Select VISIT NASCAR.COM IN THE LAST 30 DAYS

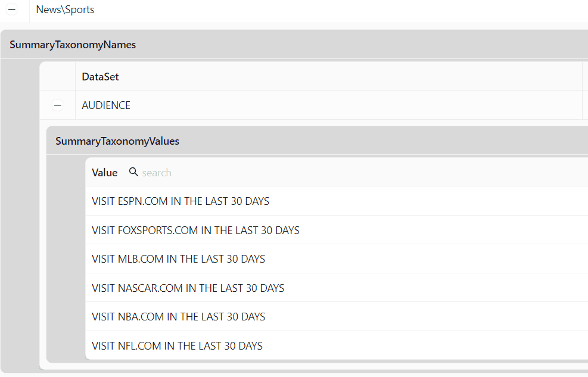tap(188, 288)
